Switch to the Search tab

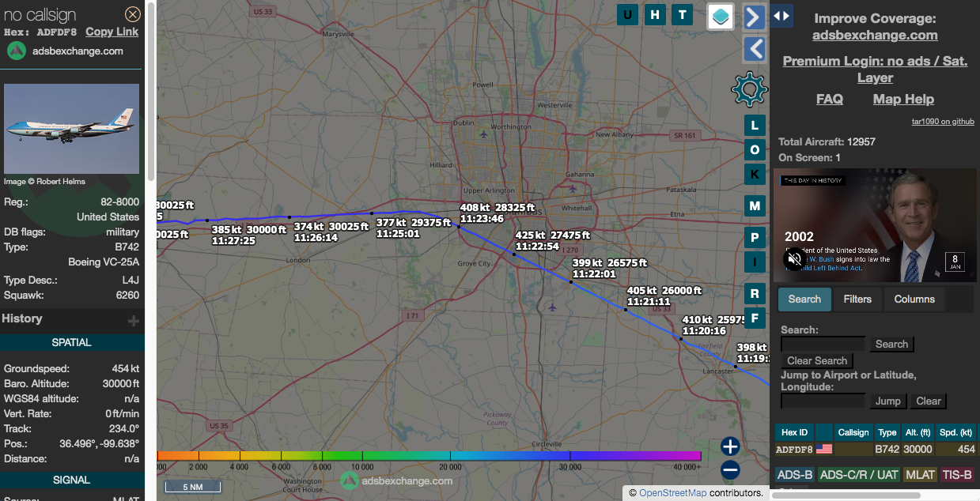click(x=804, y=299)
